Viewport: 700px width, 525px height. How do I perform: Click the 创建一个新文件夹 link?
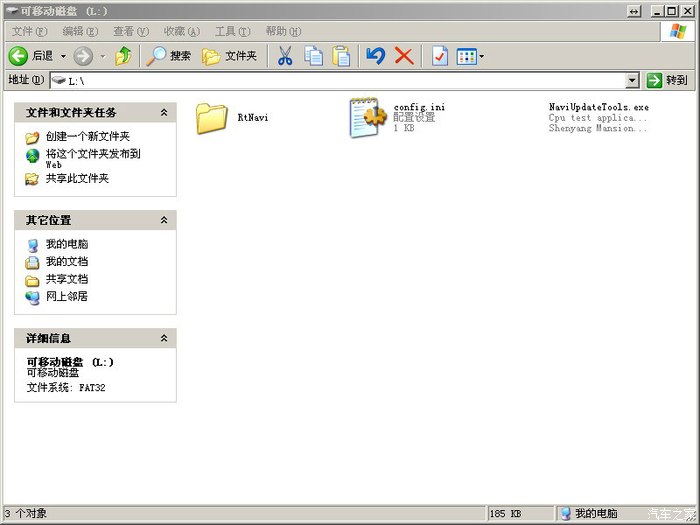coord(87,136)
